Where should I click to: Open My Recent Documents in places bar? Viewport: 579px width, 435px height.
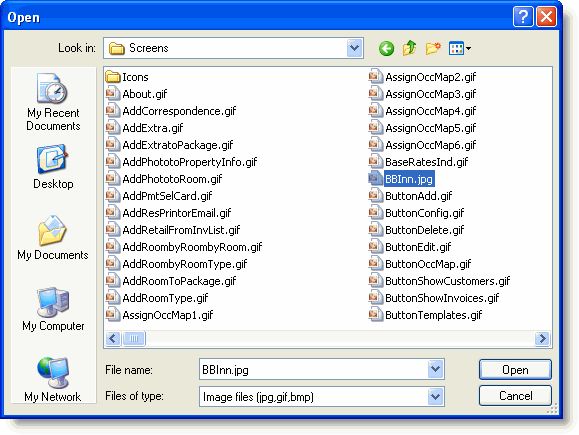click(x=53, y=102)
